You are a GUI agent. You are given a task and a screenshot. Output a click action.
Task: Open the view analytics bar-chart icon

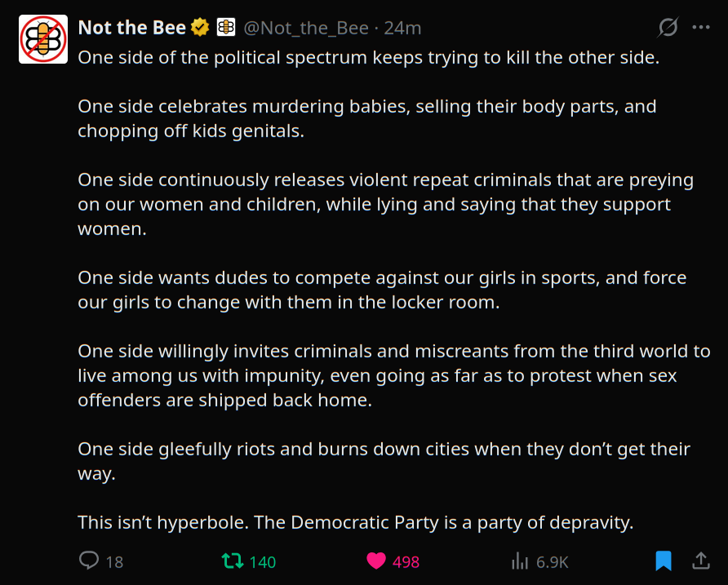[519, 561]
